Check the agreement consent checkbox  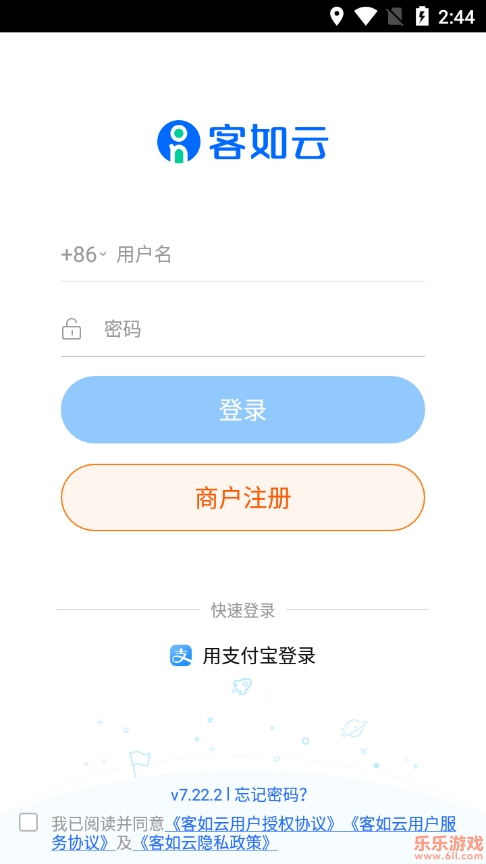pyautogui.click(x=29, y=823)
